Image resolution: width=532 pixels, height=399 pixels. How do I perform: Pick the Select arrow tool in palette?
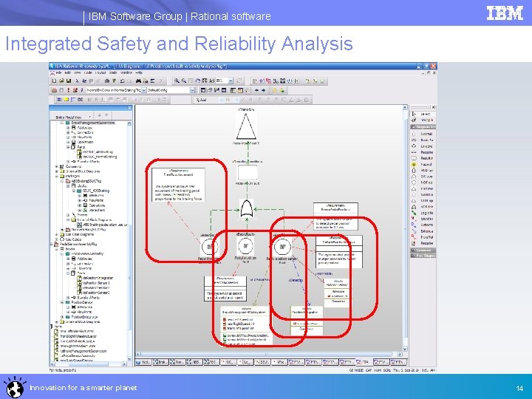coord(423,114)
